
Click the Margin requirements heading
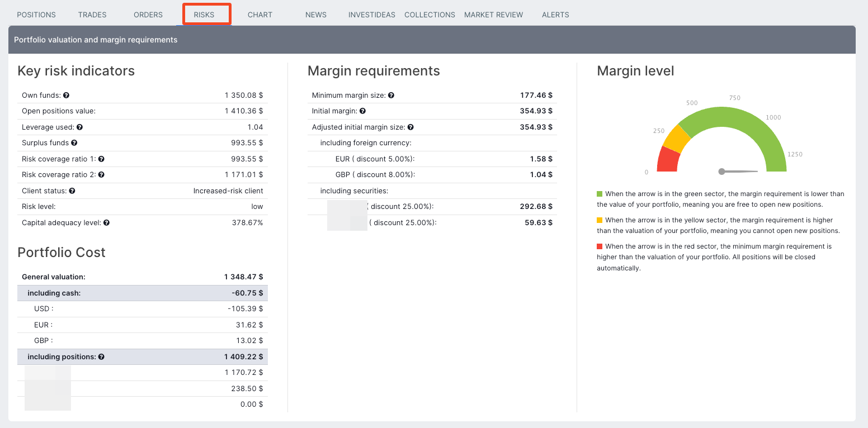pyautogui.click(x=374, y=71)
